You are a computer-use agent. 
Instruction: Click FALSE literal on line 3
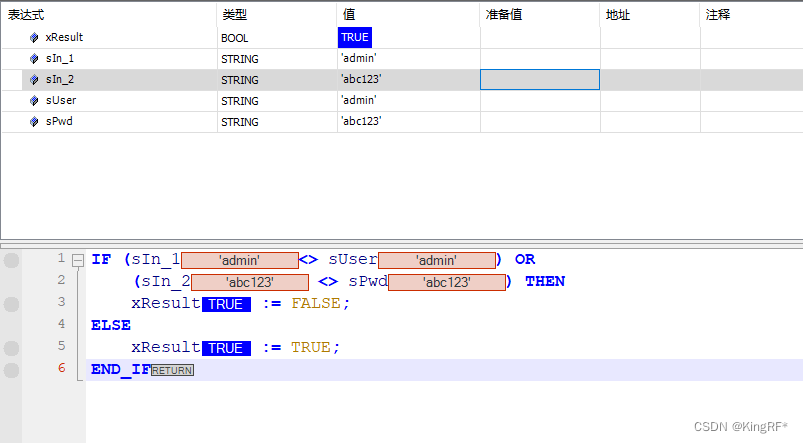click(x=315, y=304)
